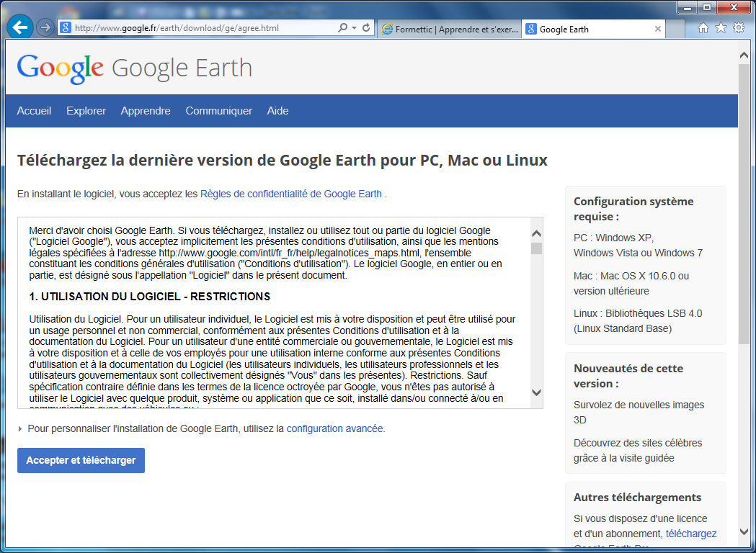Click the page scrollbar up arrow
This screenshot has height=553, width=756.
744,55
